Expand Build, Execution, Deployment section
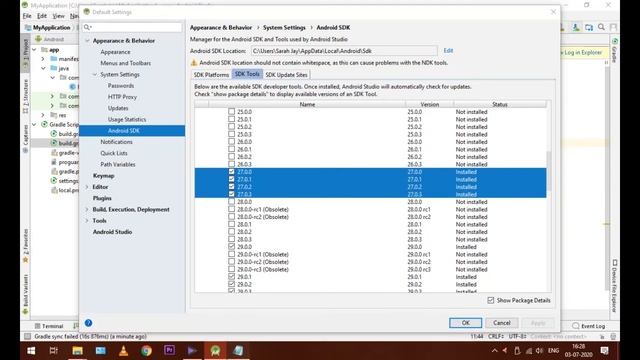The image size is (640, 360). (87, 209)
